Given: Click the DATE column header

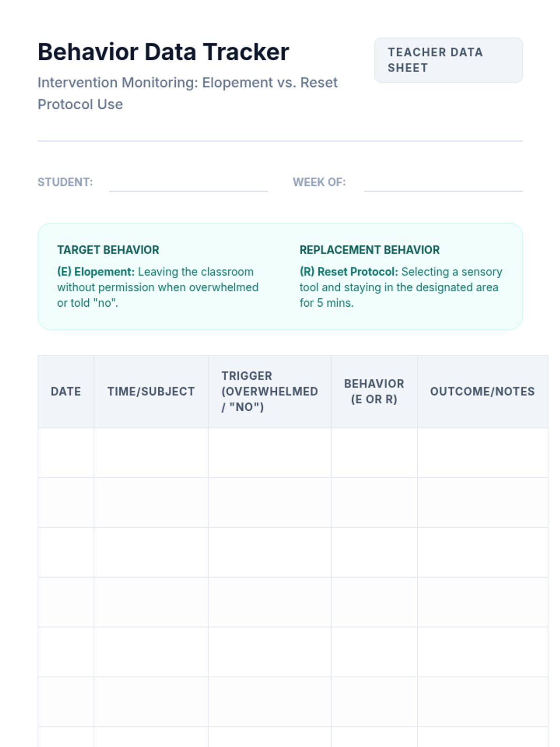Looking at the screenshot, I should [x=66, y=391].
